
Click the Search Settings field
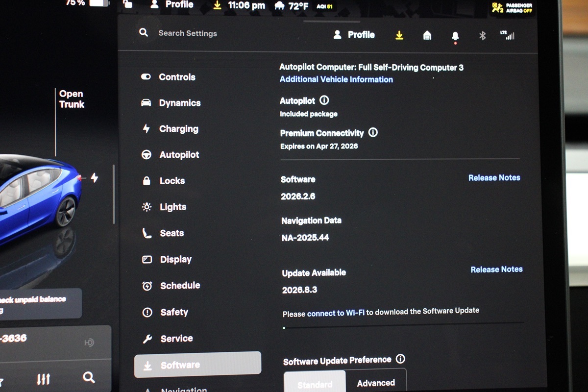(x=188, y=33)
